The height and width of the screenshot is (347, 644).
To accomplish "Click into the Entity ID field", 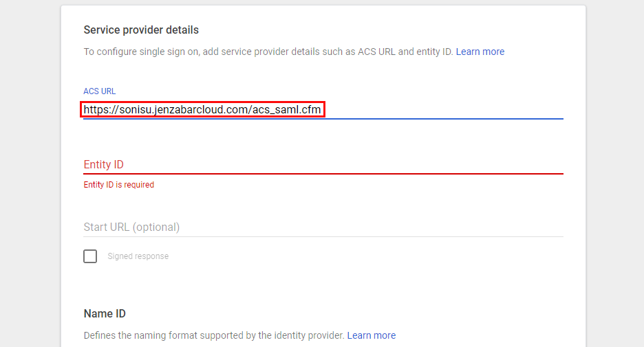I will coord(323,164).
